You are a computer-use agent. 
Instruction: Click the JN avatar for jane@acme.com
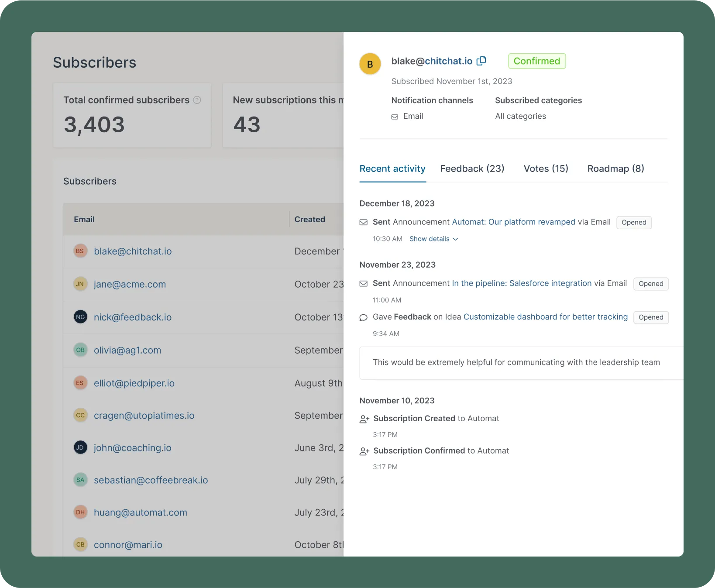click(x=80, y=284)
